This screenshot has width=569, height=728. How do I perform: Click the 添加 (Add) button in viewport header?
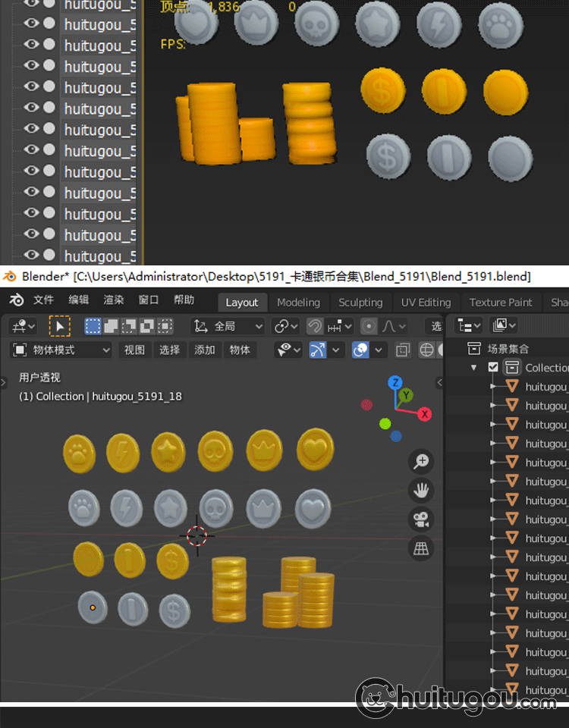click(x=205, y=350)
